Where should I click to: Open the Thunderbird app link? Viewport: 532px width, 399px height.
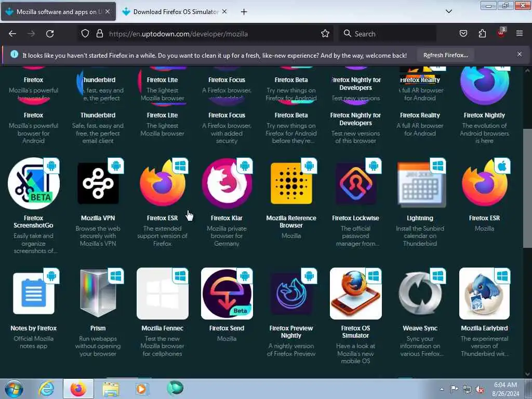pyautogui.click(x=98, y=115)
